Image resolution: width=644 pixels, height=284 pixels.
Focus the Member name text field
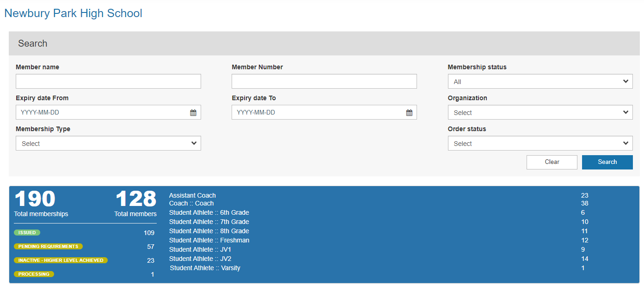[108, 82]
